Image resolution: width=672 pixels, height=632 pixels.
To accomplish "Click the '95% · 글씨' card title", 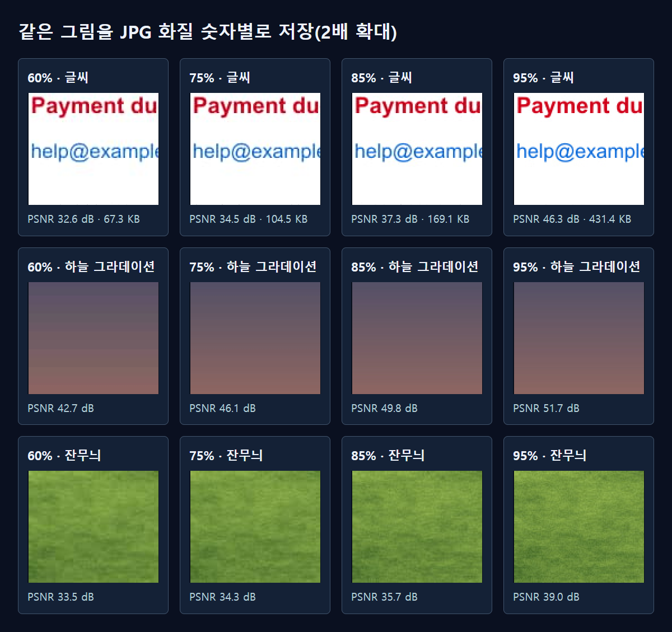I will pos(544,78).
